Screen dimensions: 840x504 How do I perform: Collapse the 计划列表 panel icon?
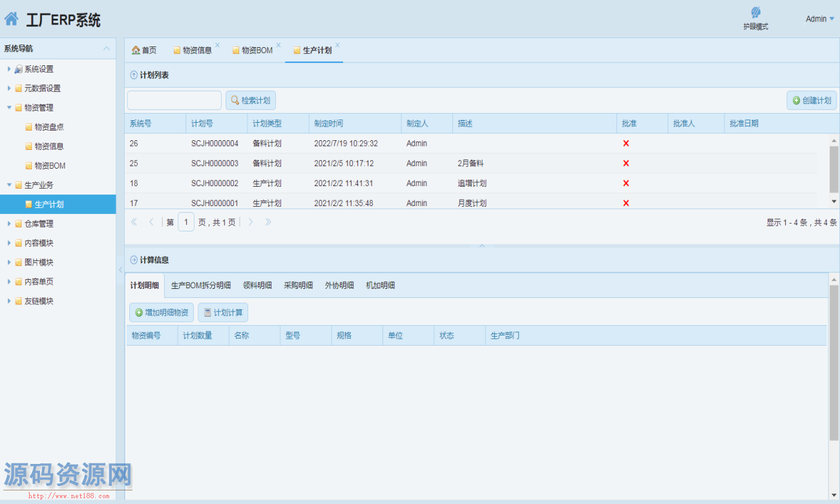point(134,75)
